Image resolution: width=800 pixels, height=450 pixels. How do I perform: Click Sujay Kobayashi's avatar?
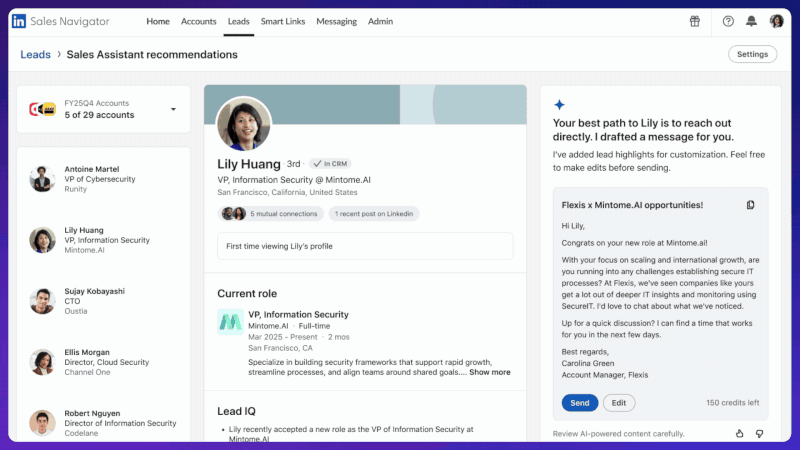click(x=42, y=301)
